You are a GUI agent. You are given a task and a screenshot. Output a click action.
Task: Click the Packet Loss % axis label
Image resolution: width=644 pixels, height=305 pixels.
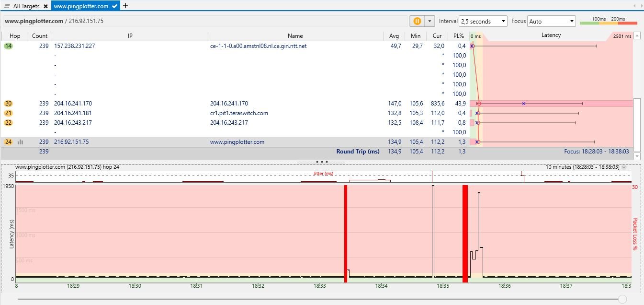pyautogui.click(x=636, y=235)
